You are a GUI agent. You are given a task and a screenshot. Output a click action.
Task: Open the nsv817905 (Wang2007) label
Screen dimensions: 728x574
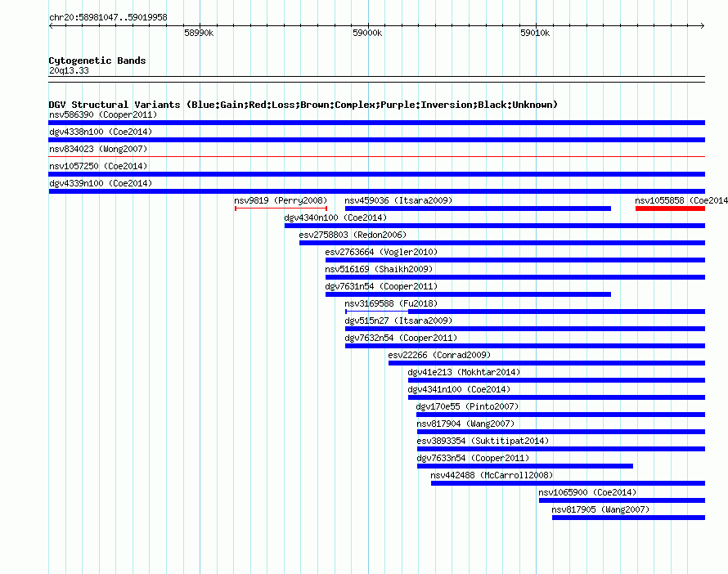[600, 509]
